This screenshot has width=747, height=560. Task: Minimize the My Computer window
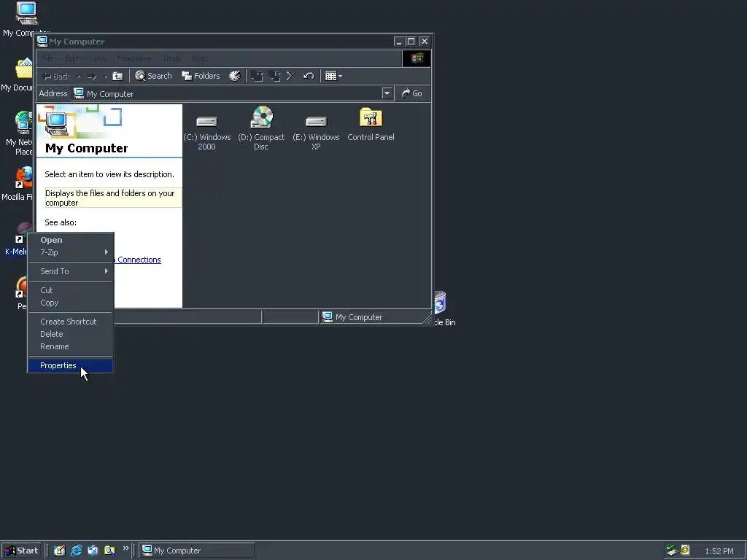click(399, 42)
